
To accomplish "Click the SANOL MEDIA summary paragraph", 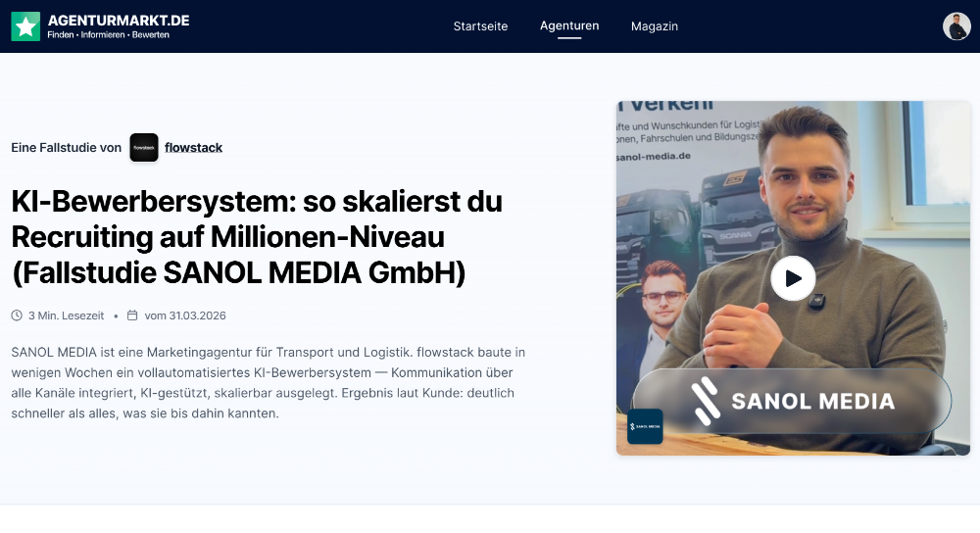I will (269, 382).
